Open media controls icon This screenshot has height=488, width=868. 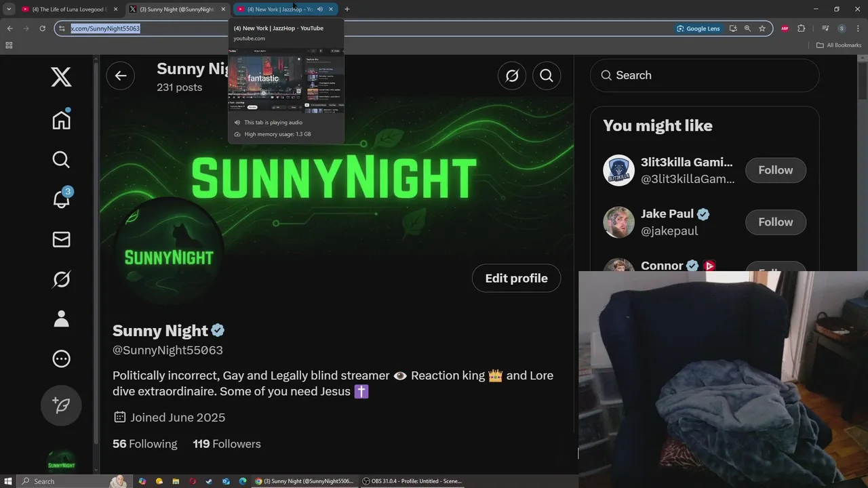[825, 28]
